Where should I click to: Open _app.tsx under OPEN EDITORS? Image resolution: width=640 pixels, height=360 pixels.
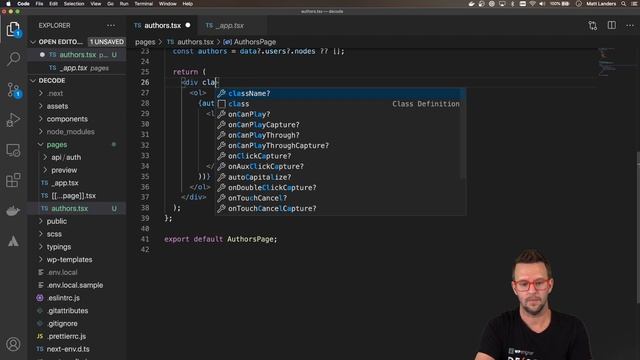(x=77, y=68)
